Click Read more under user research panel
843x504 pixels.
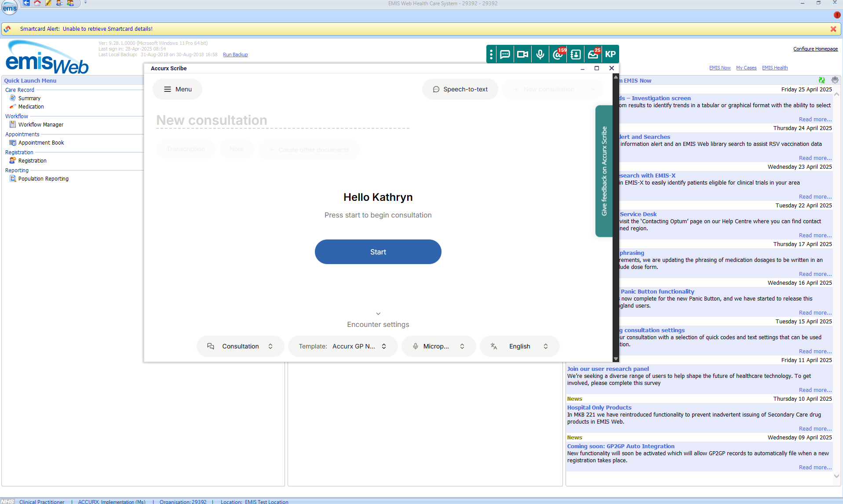[x=815, y=390]
